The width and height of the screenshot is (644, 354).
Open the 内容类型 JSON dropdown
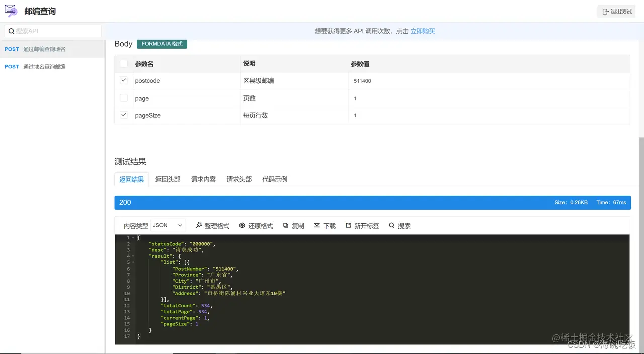tap(168, 225)
